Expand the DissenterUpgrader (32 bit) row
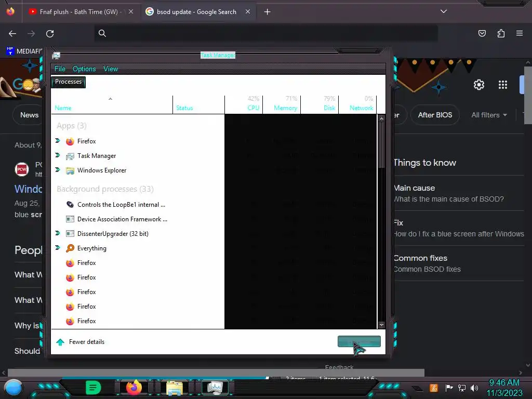The image size is (532, 399). [x=58, y=233]
